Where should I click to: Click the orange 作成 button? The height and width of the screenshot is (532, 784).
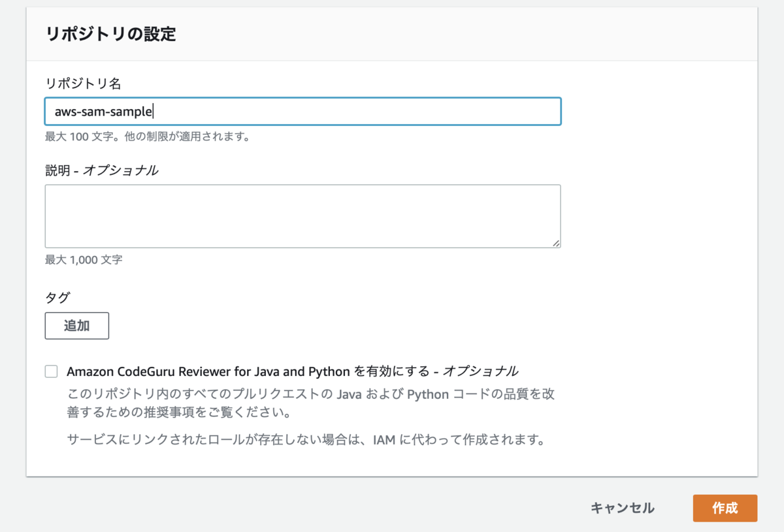coord(725,509)
